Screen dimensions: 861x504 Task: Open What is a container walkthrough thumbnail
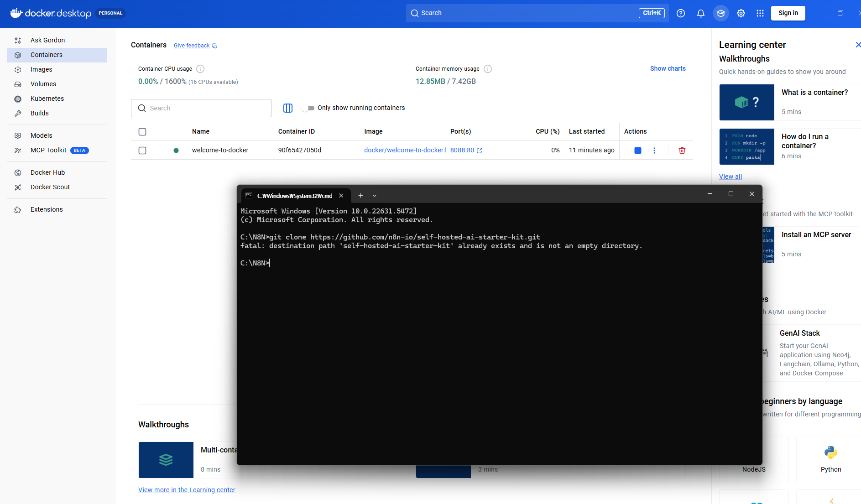pos(747,102)
